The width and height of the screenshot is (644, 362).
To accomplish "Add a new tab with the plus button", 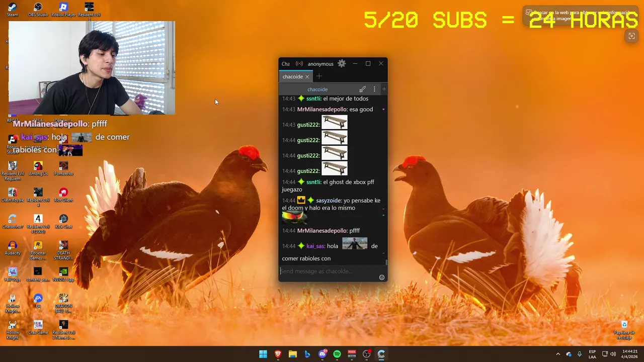I will (x=319, y=76).
